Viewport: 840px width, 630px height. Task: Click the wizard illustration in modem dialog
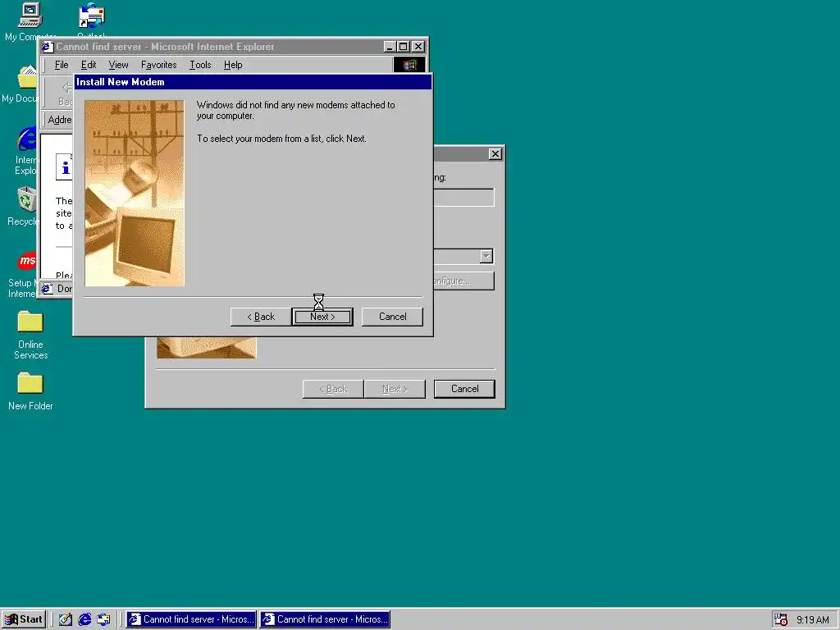pos(135,194)
